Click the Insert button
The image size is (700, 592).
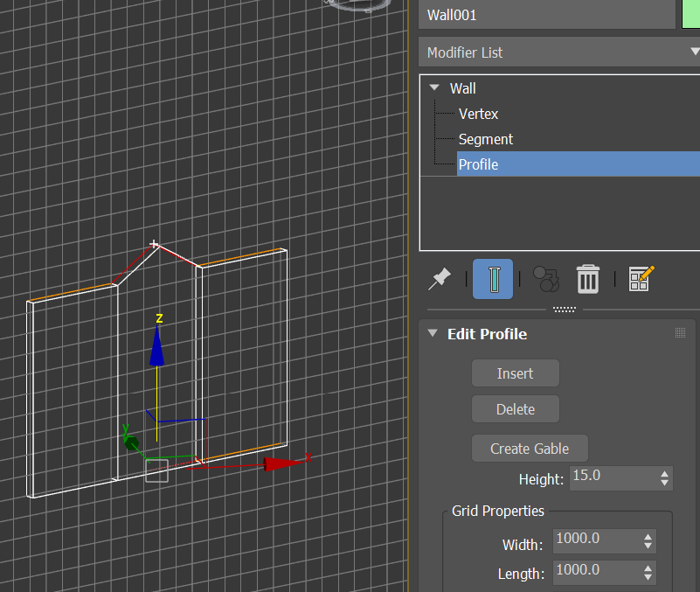point(515,373)
